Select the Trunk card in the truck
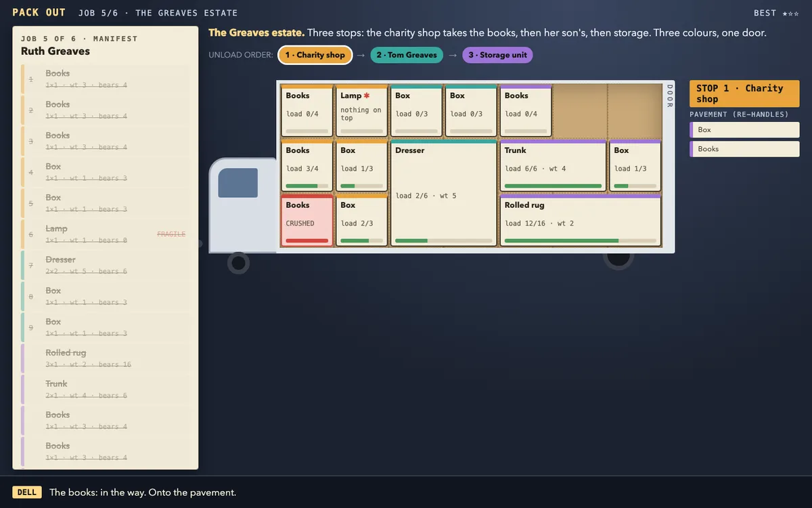This screenshot has width=812, height=508. click(553, 165)
